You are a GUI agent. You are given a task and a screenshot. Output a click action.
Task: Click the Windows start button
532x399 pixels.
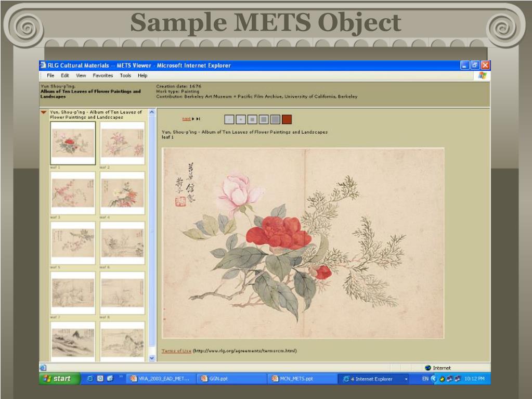[60, 379]
